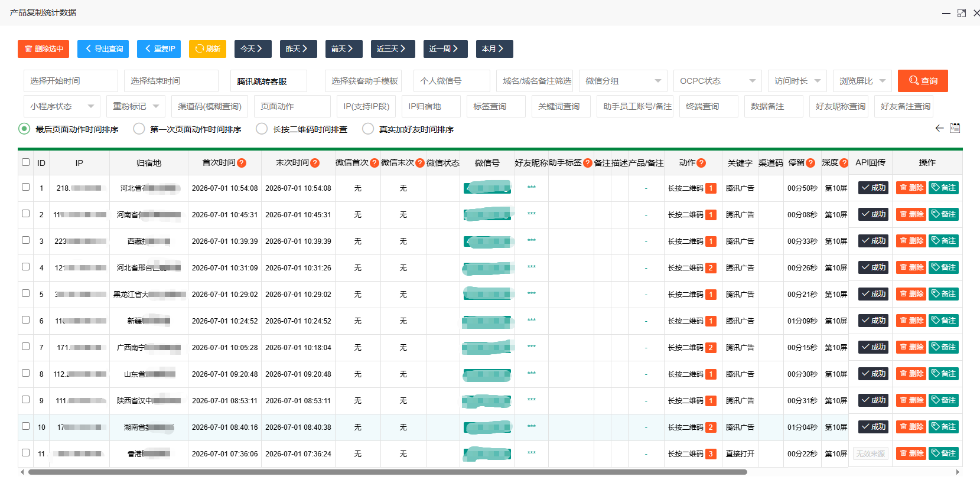Filter by 昨天 quick range
This screenshot has height=480, width=980.
click(298, 49)
